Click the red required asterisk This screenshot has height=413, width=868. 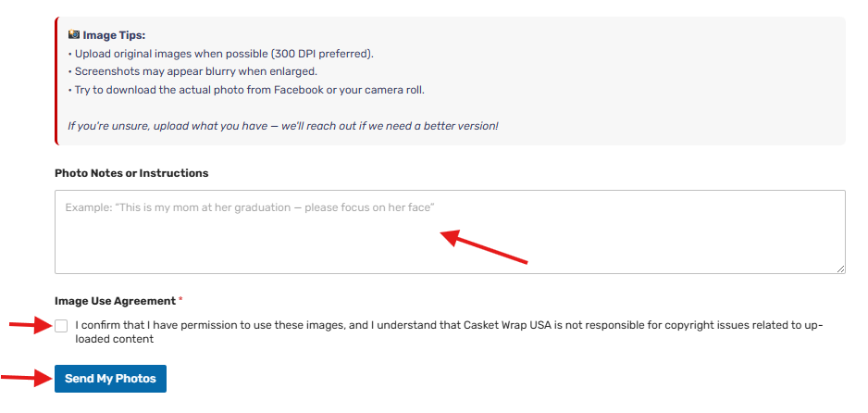click(x=181, y=301)
